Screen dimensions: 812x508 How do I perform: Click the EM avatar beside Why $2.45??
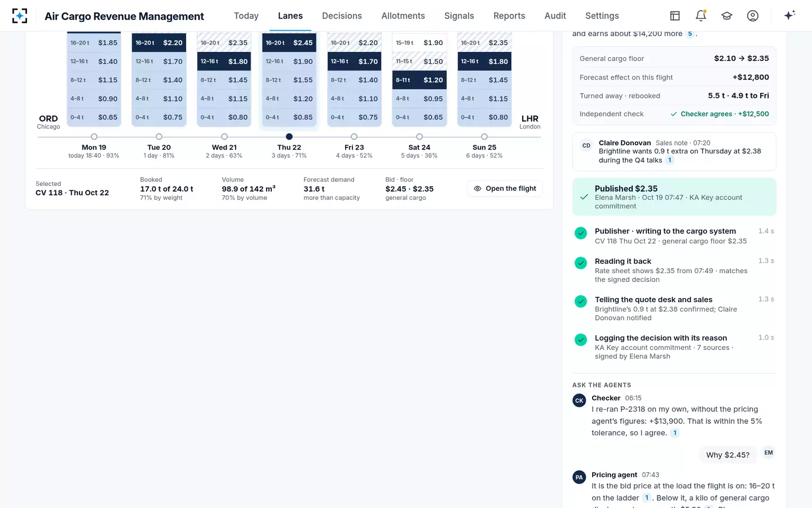pos(769,453)
